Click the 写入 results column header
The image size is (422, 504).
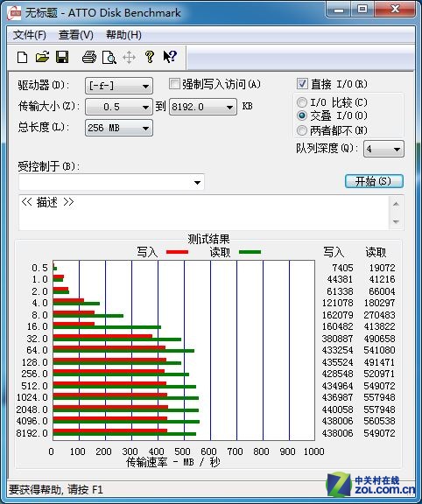coord(334,252)
